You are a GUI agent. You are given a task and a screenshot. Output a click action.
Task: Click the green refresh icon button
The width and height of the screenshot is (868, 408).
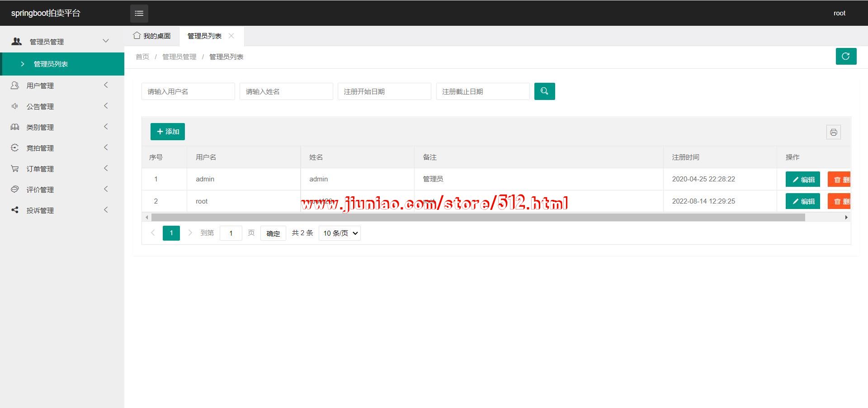coord(845,56)
